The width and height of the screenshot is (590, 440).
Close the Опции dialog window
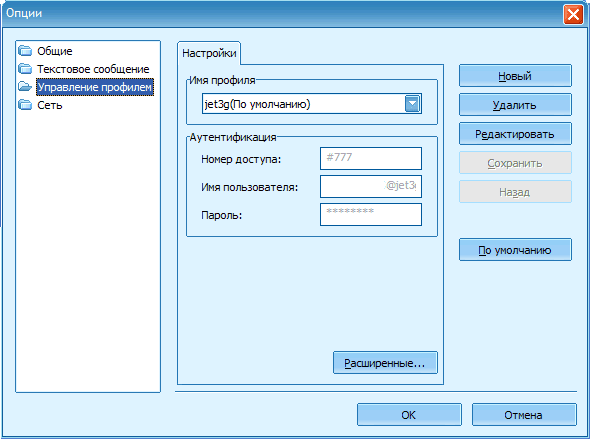[573, 15]
